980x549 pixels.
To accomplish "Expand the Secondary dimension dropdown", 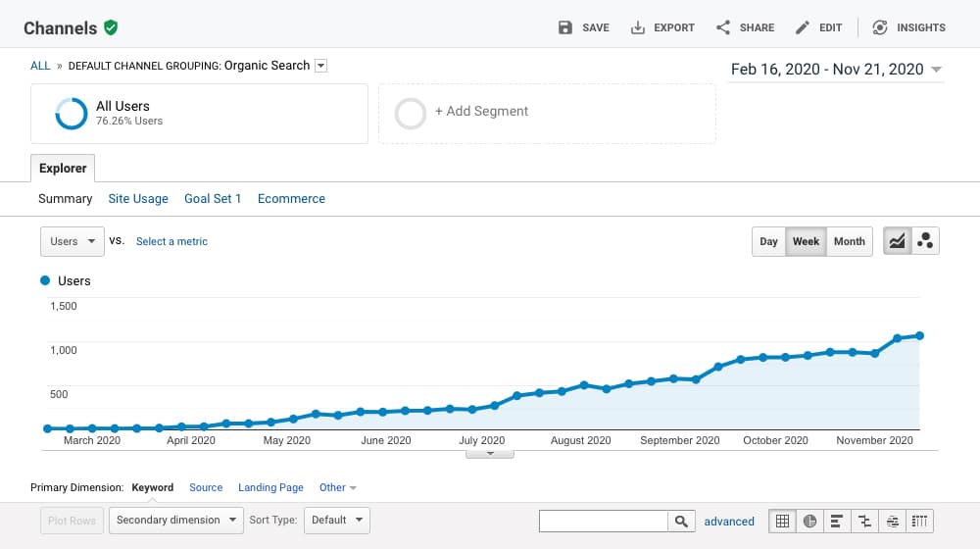I will (176, 520).
